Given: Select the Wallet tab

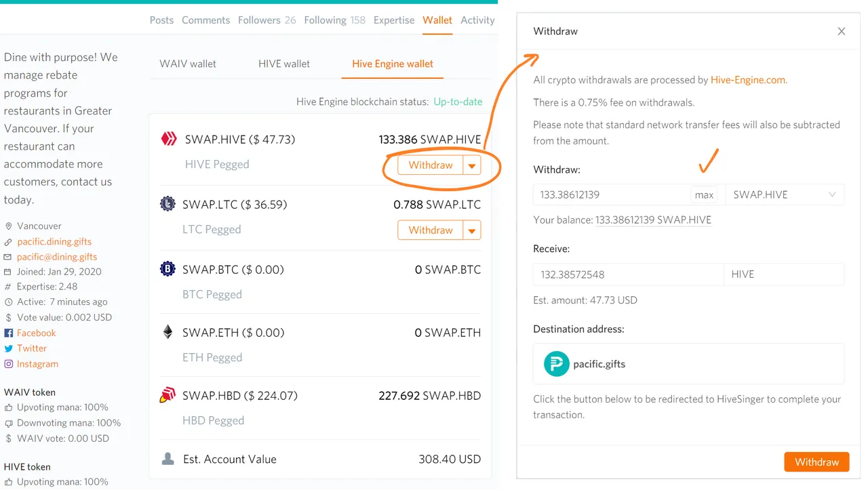Looking at the screenshot, I should [x=437, y=20].
